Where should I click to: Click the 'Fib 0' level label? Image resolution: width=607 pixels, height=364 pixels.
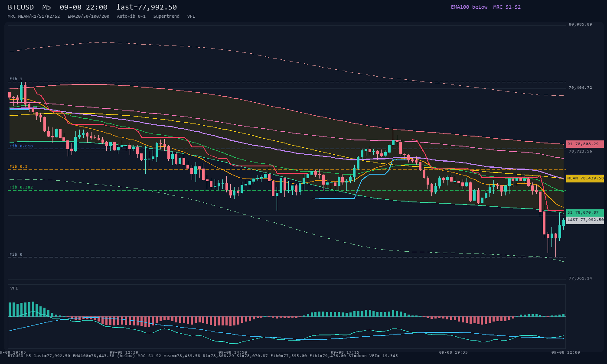pos(16,254)
